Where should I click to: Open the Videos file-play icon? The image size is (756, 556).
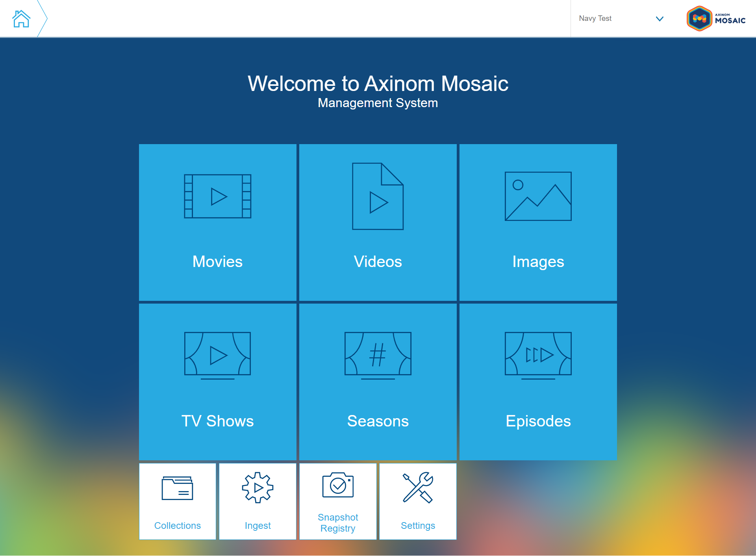[378, 196]
